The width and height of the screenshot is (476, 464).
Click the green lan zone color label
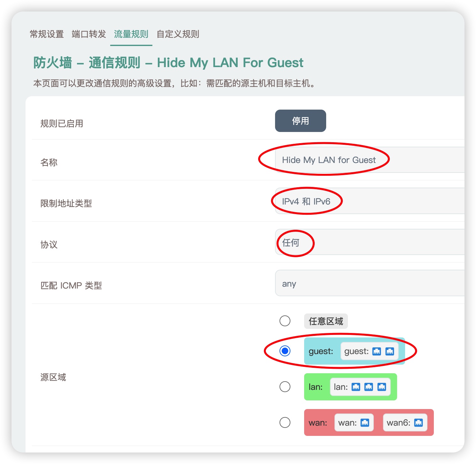[316, 387]
